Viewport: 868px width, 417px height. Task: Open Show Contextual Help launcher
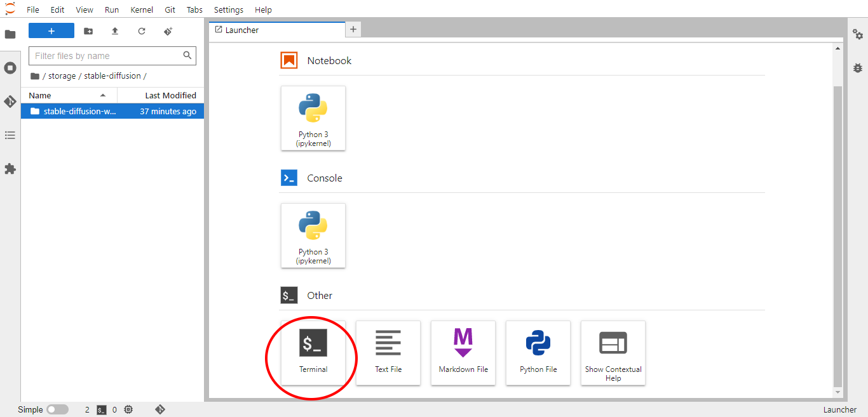point(613,353)
